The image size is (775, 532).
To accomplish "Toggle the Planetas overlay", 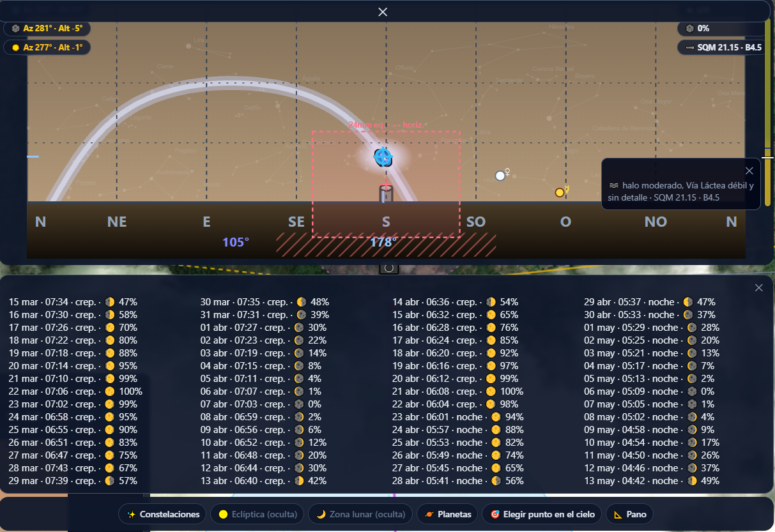I will 448,514.
